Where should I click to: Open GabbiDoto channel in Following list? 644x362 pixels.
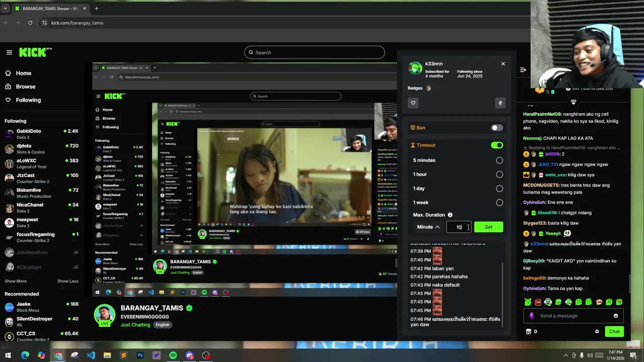(x=41, y=134)
